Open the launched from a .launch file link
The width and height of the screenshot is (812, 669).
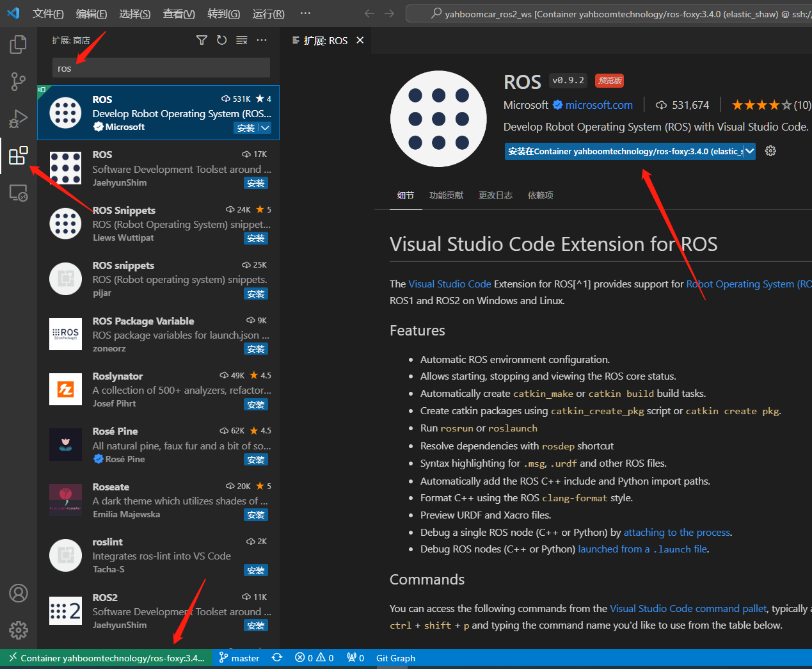click(643, 549)
